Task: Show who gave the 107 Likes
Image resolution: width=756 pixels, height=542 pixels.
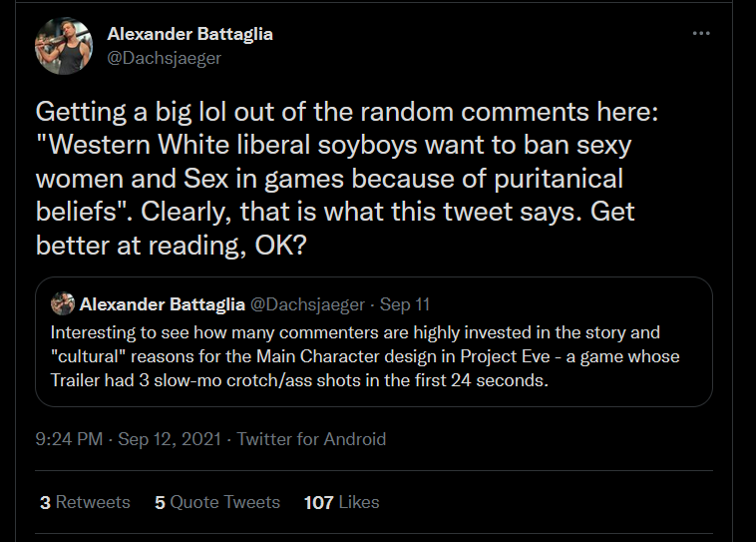Action: (341, 502)
